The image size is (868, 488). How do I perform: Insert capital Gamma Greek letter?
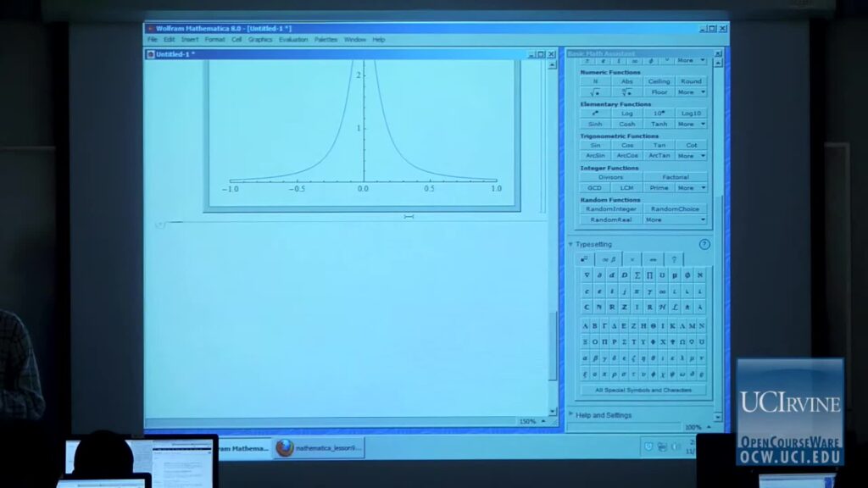pos(604,326)
